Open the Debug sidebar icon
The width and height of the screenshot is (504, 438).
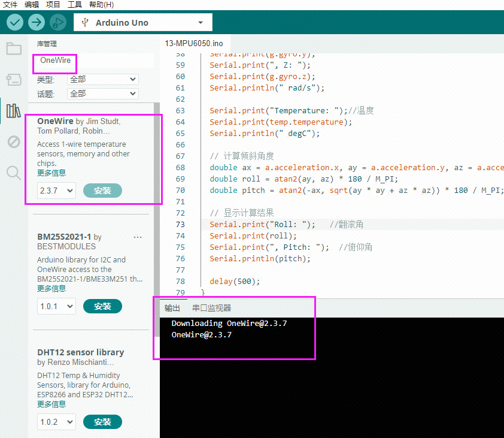tap(14, 141)
